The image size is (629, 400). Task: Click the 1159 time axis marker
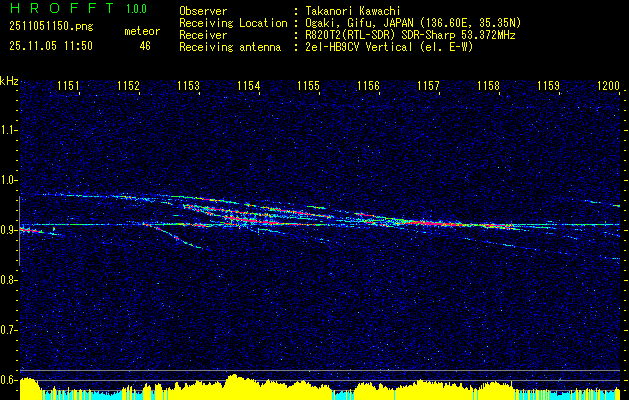point(548,86)
